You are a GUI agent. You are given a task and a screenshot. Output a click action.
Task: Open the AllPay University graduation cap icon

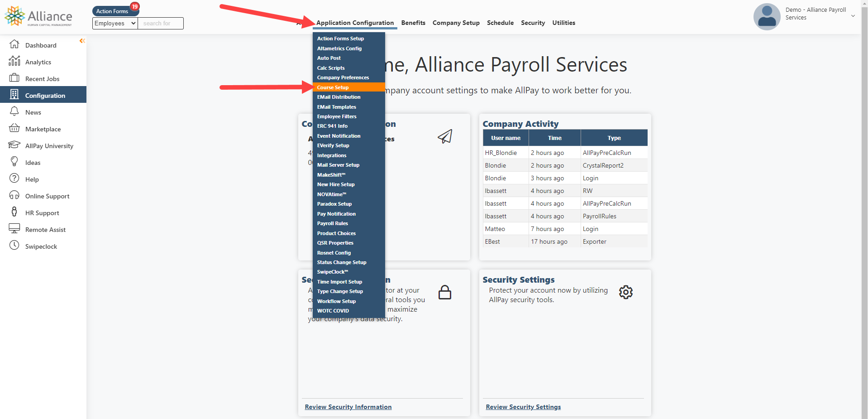(x=14, y=144)
